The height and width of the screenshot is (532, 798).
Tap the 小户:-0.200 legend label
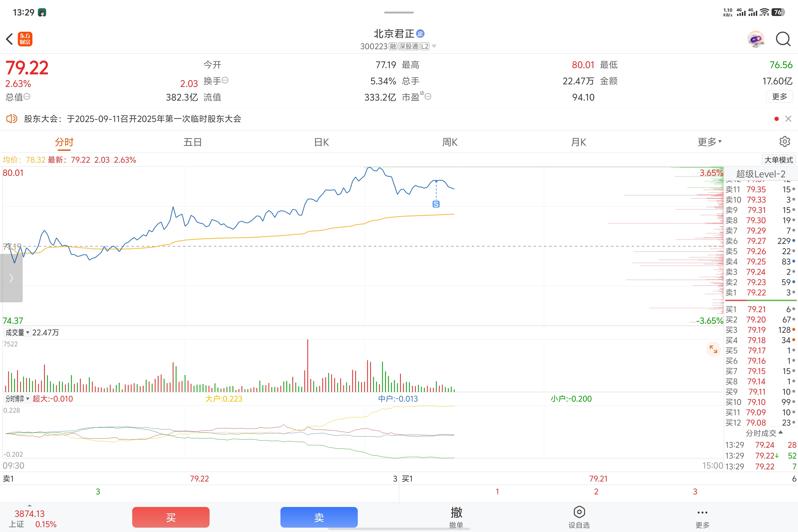(x=571, y=399)
